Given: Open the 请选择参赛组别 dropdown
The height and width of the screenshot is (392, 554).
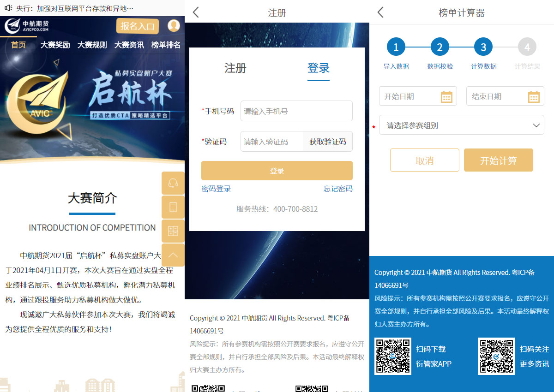Looking at the screenshot, I should 462,125.
